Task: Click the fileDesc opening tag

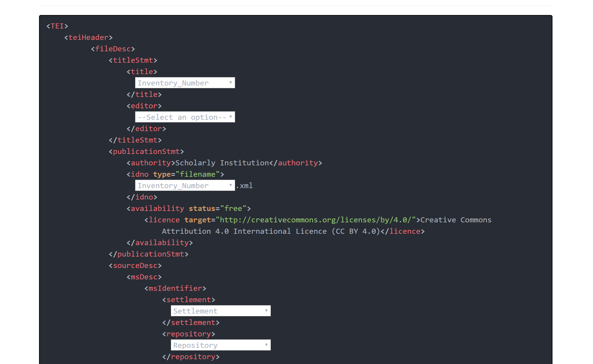Action: click(x=113, y=49)
